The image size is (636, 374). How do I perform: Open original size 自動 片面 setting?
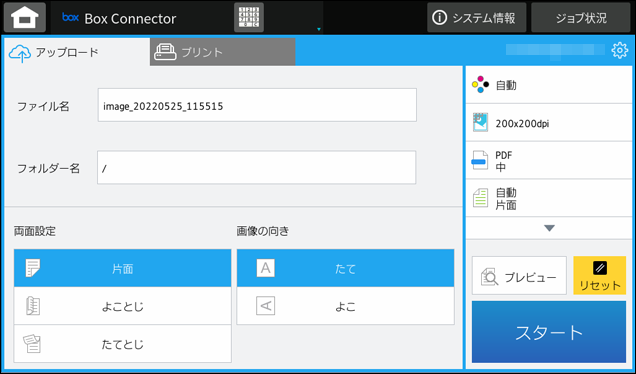[549, 198]
